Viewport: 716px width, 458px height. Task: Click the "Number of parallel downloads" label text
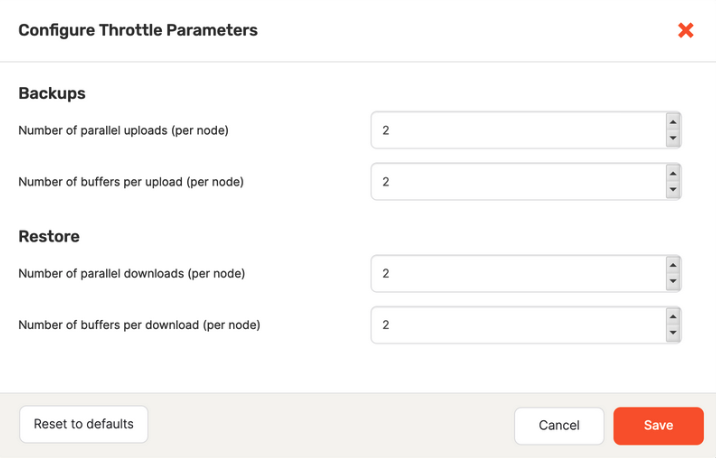tap(132, 273)
